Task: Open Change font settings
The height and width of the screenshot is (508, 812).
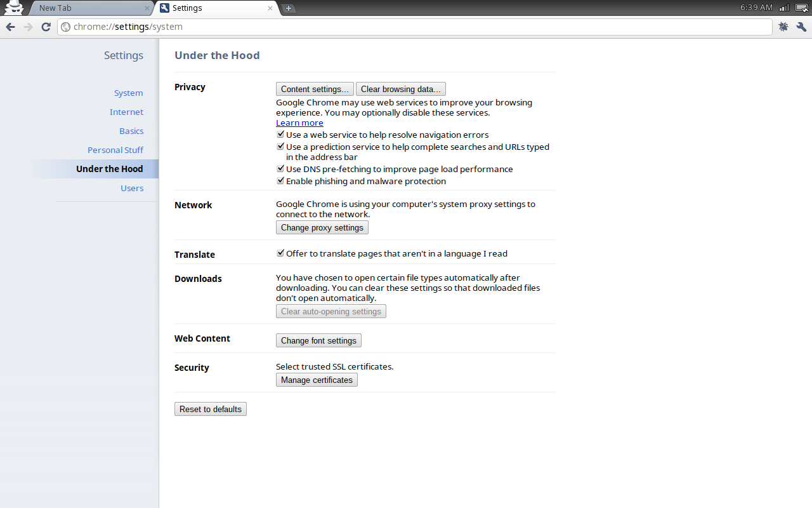Action: coord(318,340)
